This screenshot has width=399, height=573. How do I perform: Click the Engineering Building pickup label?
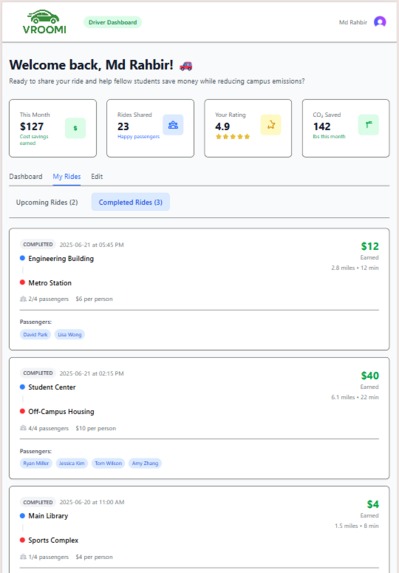click(61, 258)
